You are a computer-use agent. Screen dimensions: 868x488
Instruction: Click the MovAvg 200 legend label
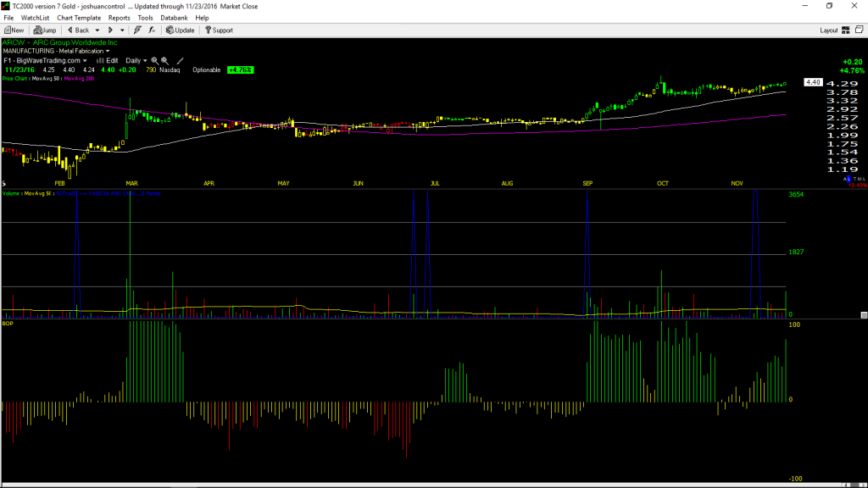[x=79, y=79]
